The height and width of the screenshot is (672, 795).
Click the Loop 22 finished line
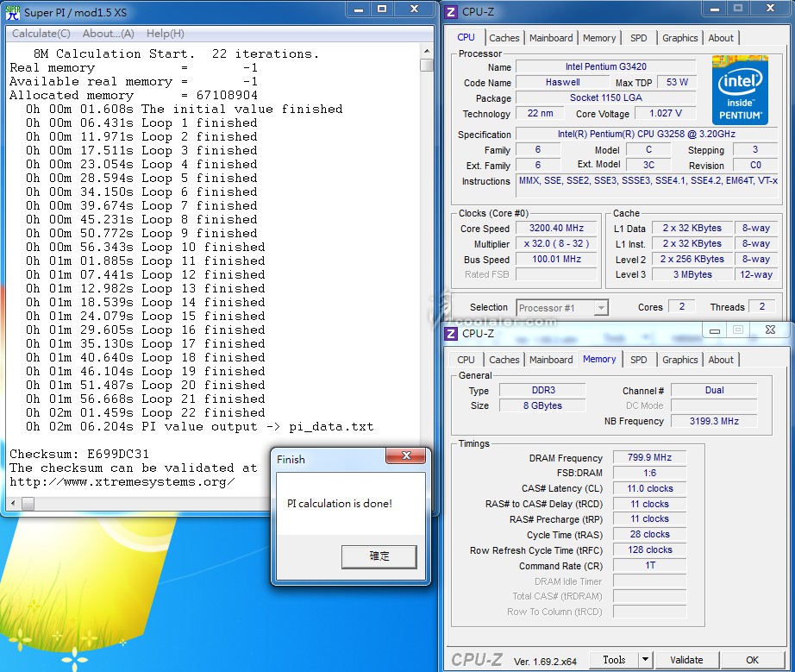[x=146, y=412]
